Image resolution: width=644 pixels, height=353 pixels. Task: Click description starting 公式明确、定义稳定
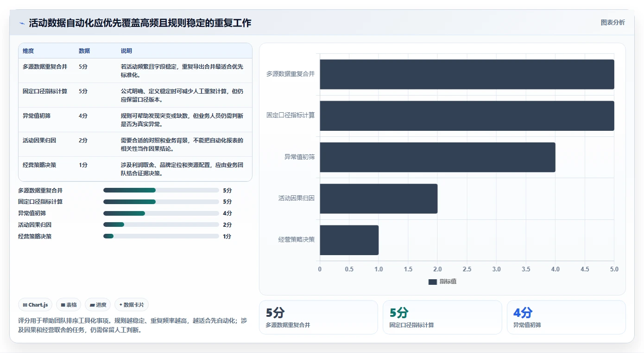click(182, 95)
